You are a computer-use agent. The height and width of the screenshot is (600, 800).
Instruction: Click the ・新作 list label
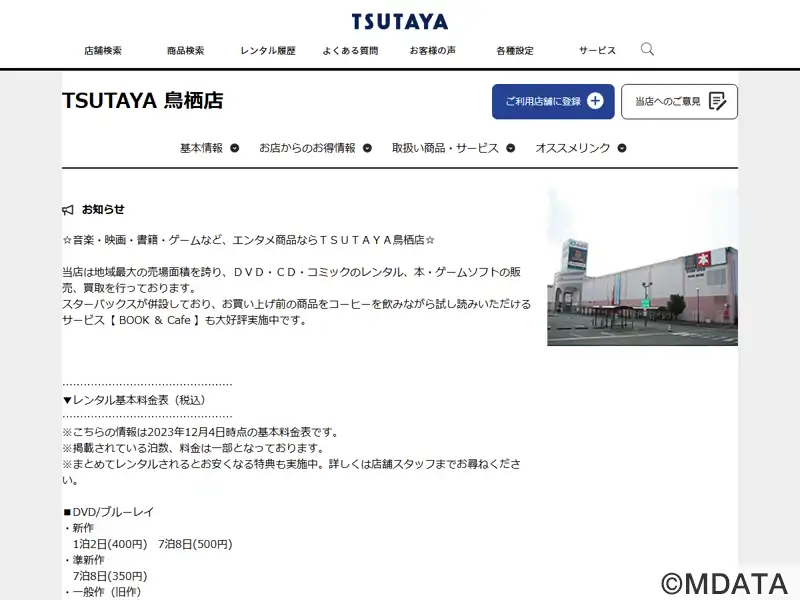click(x=79, y=528)
